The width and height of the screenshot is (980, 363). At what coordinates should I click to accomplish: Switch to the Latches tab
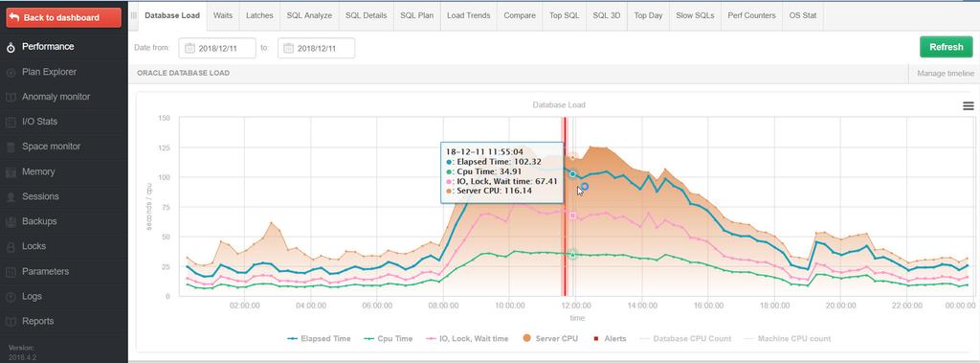click(x=259, y=15)
